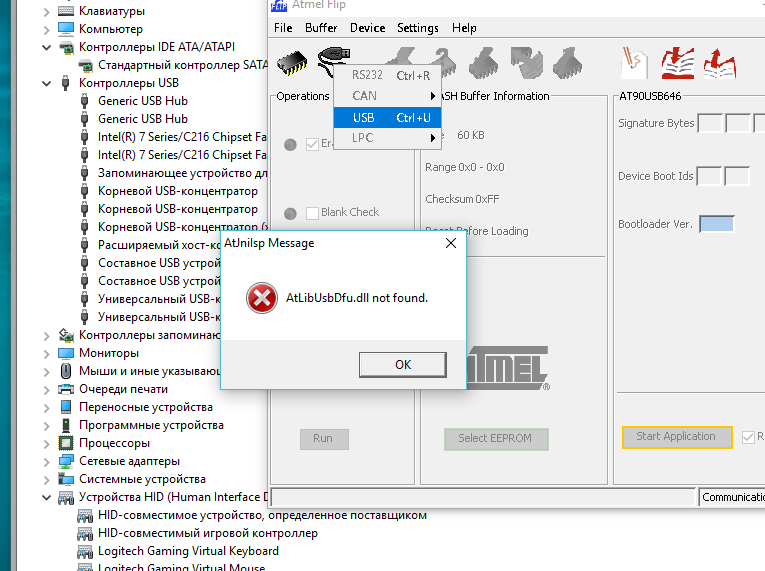This screenshot has width=765, height=571.
Task: Click the Select EEPROM button
Action: tap(496, 439)
